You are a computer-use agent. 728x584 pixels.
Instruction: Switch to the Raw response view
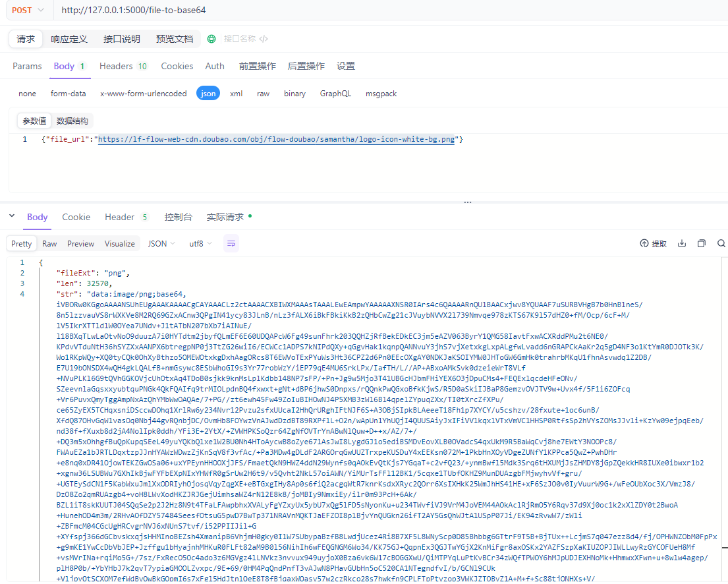click(49, 243)
